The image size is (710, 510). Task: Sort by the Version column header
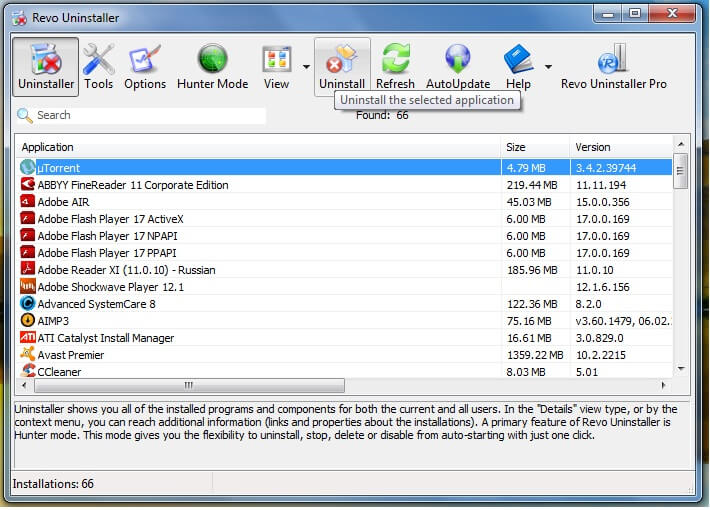(621, 147)
